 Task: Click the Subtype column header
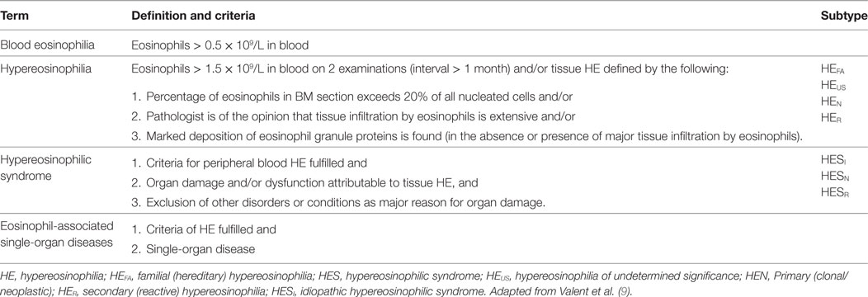pos(843,16)
